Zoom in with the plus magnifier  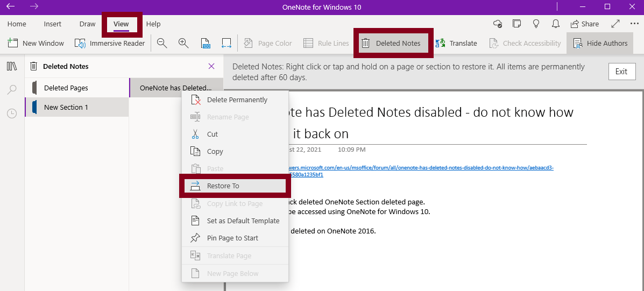point(183,43)
